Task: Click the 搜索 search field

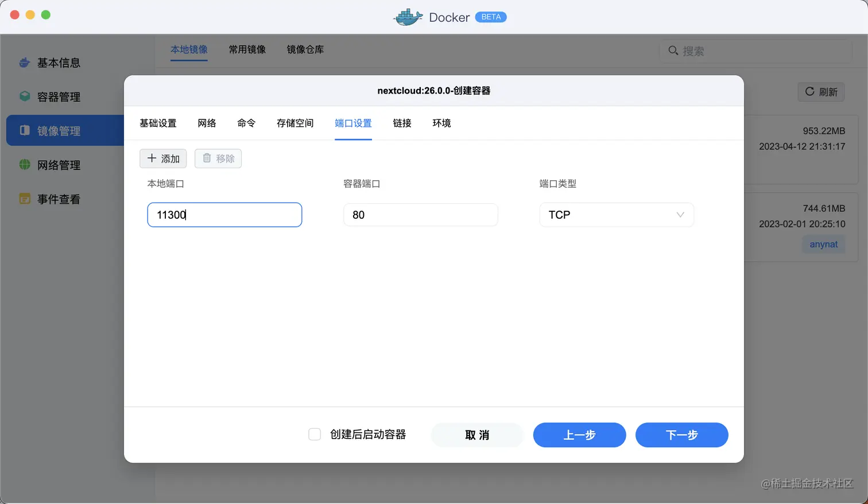Action: pos(755,51)
